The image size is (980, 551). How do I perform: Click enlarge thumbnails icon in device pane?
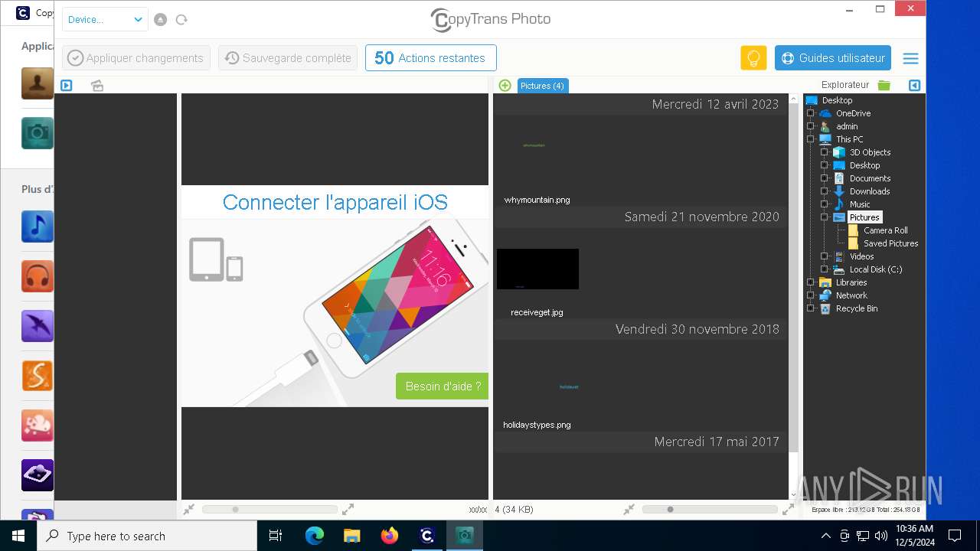(348, 509)
